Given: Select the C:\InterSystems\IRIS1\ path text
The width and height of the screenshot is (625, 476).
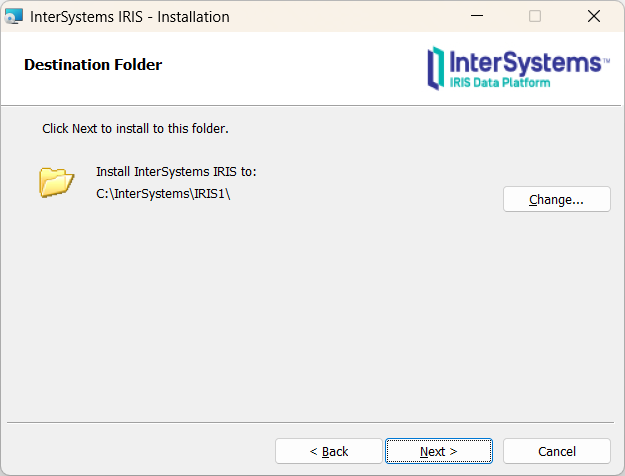Looking at the screenshot, I should click(x=163, y=194).
